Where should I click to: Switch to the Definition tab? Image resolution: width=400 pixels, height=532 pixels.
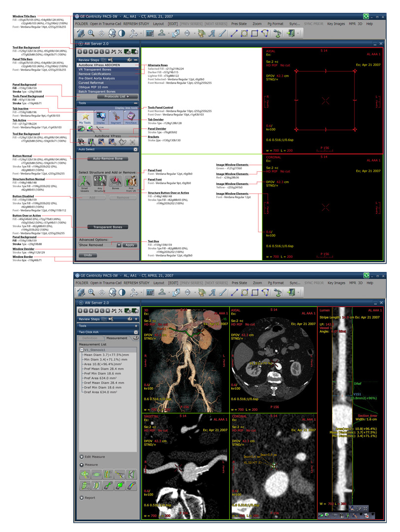(x=90, y=338)
